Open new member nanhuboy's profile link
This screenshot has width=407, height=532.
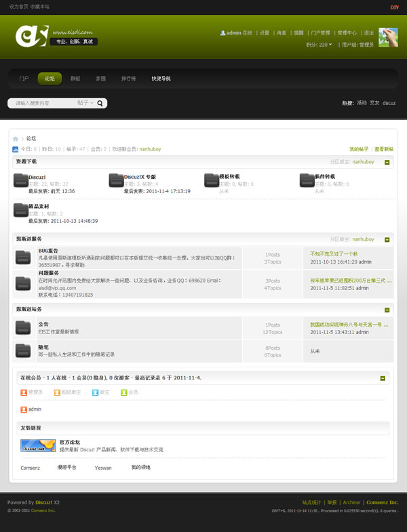pos(150,149)
